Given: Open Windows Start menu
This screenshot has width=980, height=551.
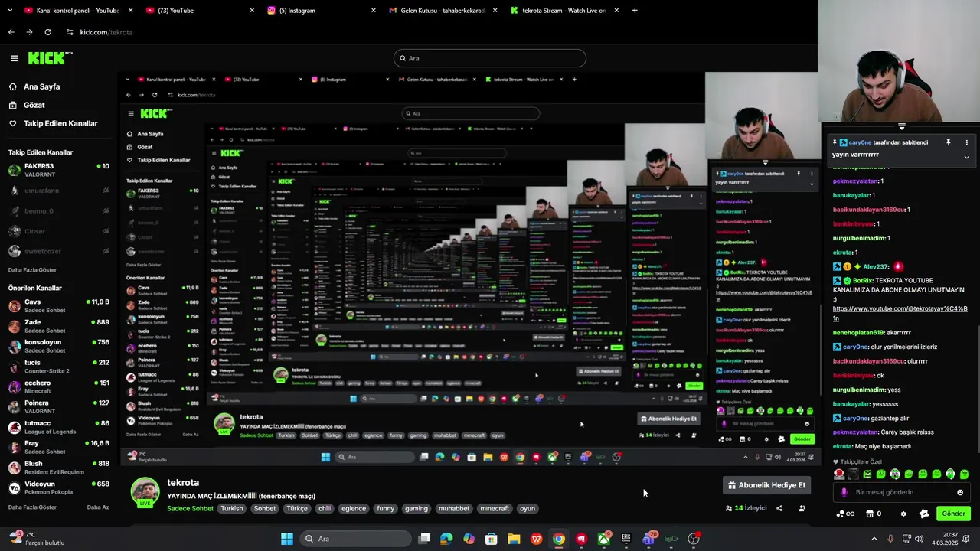Looking at the screenshot, I should click(x=286, y=539).
